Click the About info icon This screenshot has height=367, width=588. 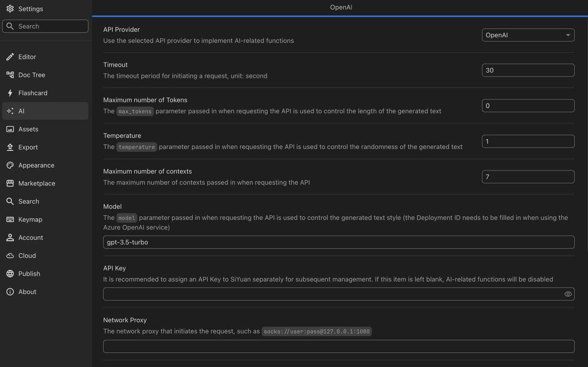click(x=10, y=292)
